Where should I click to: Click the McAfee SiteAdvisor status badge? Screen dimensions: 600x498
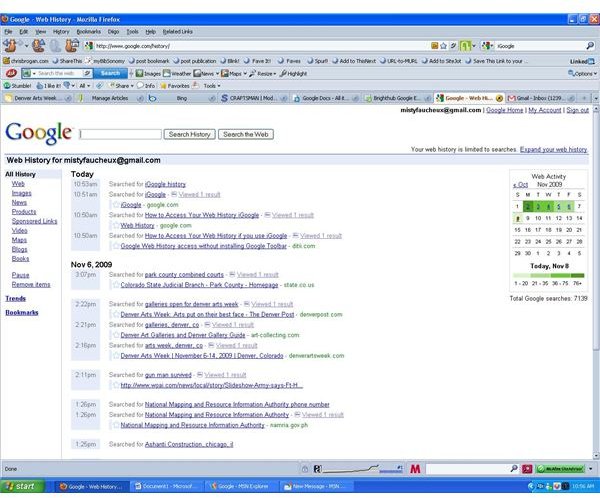[561, 469]
